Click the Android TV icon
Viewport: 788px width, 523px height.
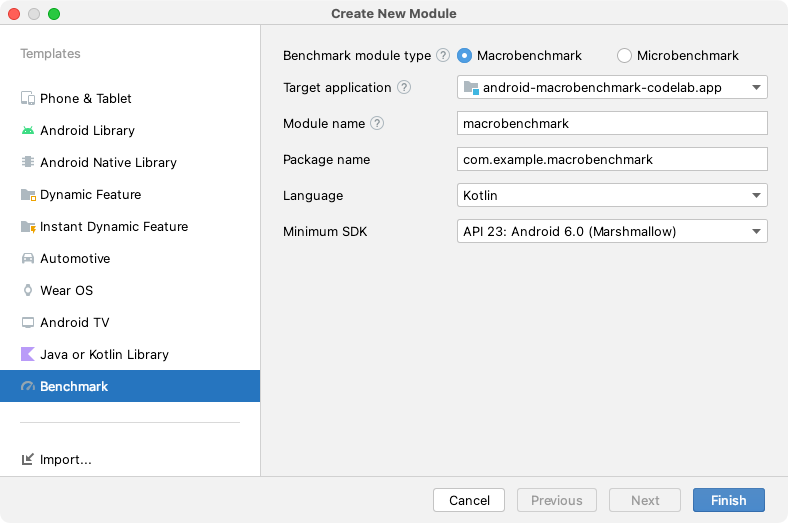point(28,323)
